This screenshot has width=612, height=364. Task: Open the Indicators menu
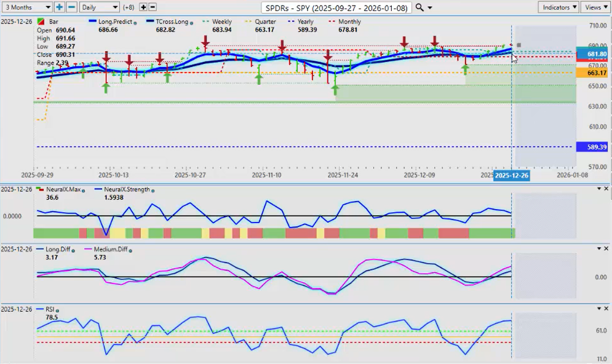(x=558, y=7)
